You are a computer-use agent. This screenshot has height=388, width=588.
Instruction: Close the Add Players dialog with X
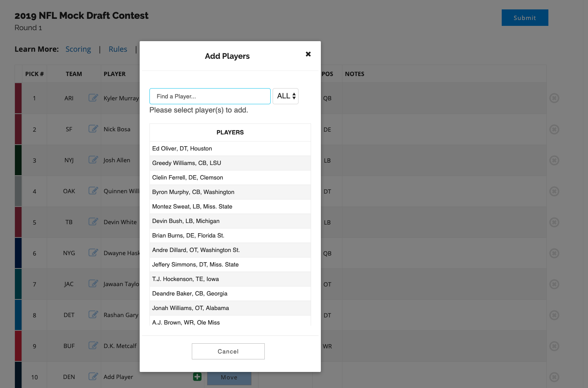tap(308, 54)
